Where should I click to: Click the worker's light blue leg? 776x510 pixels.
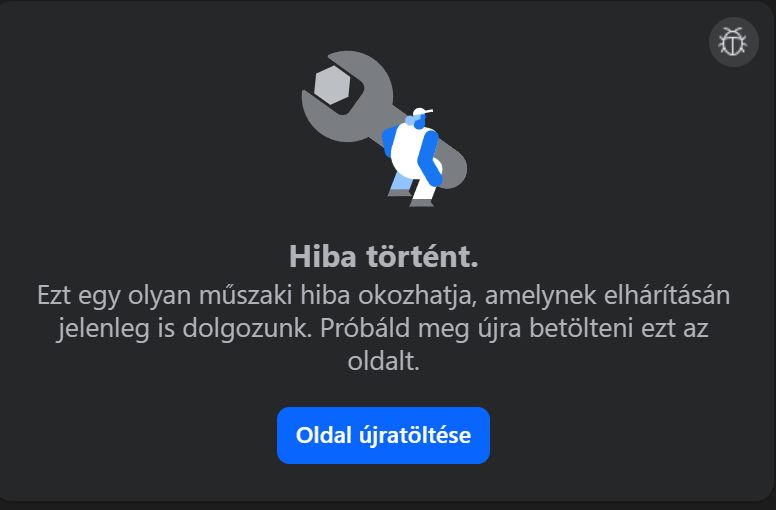(401, 184)
